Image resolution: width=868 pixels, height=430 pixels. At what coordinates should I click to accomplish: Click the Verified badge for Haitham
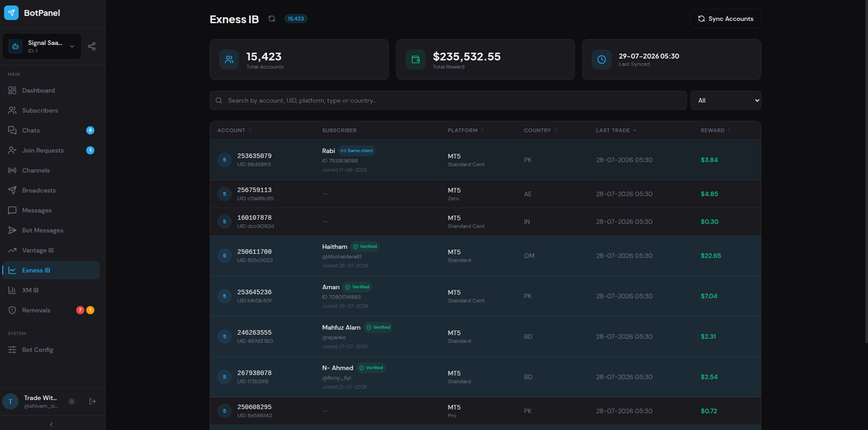point(365,247)
